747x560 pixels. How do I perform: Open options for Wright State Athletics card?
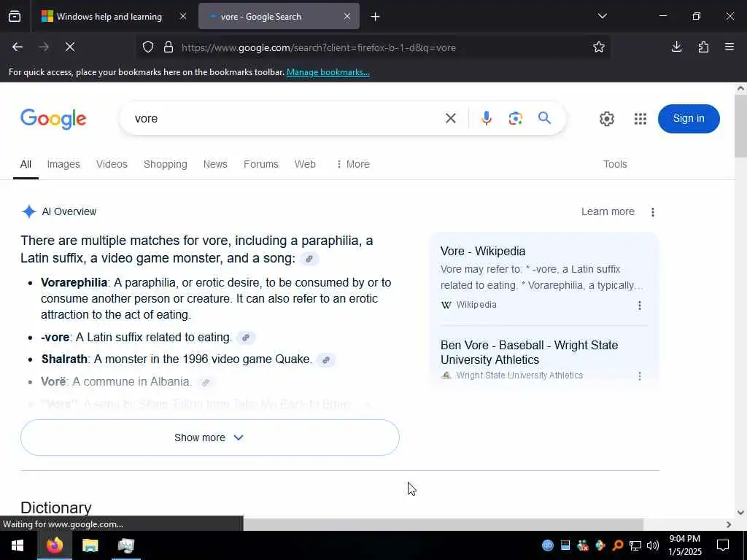click(639, 376)
